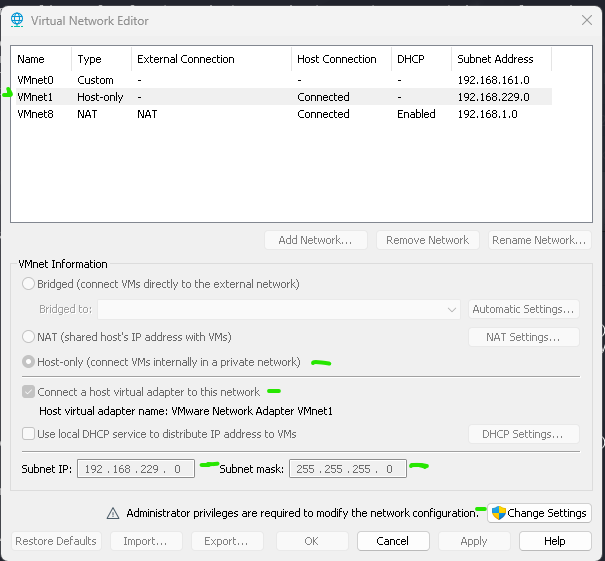
Task: Confirm with the OK button
Action: [312, 541]
